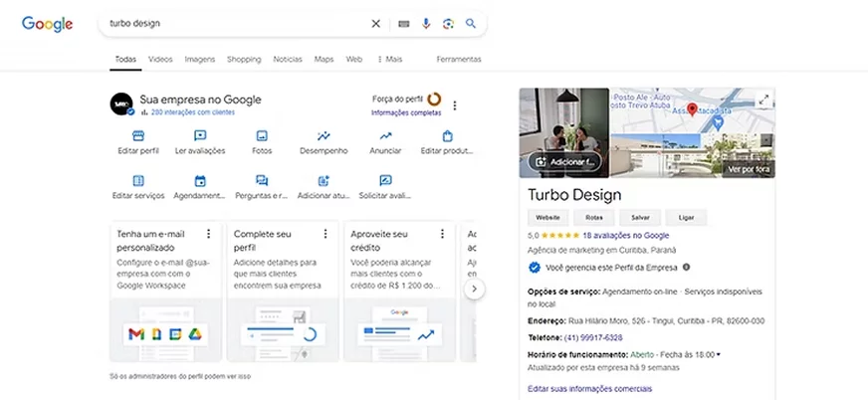The height and width of the screenshot is (400, 868).
Task: Open Google Lens image search icon
Action: 448,24
